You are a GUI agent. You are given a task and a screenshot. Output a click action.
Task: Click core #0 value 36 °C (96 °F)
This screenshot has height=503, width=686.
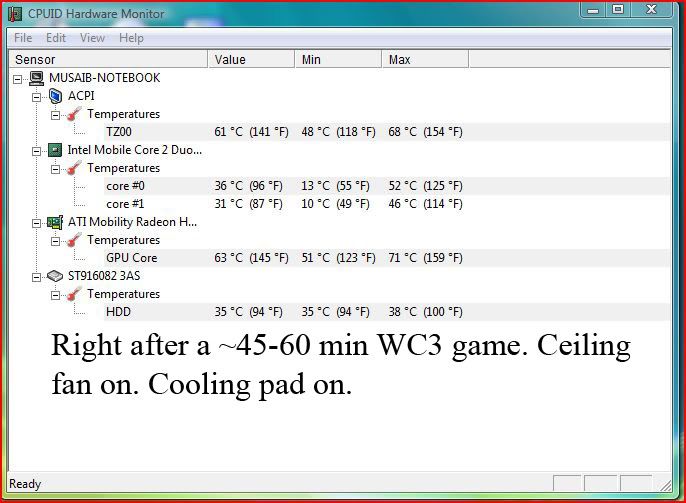(x=248, y=186)
